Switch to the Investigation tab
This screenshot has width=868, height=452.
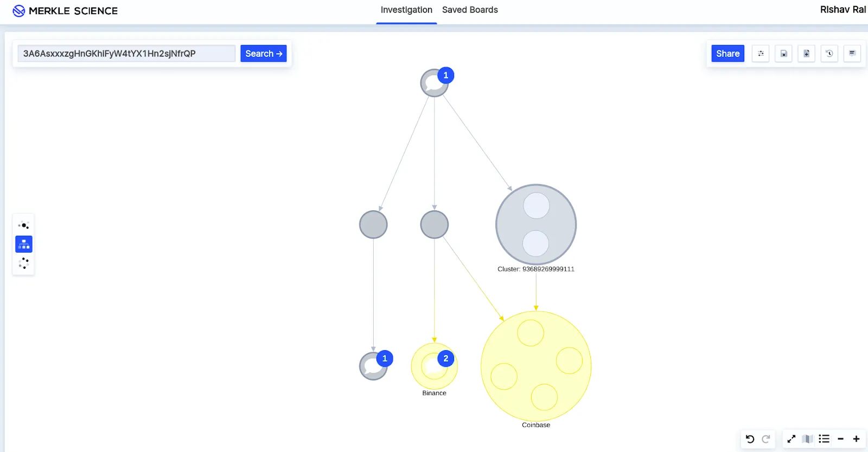(x=406, y=10)
